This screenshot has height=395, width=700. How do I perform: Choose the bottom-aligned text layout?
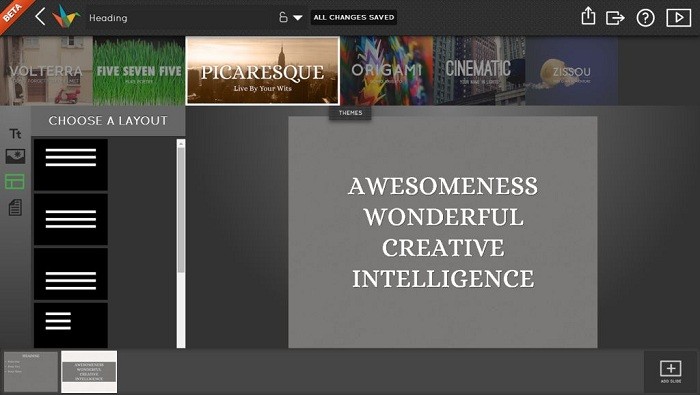tap(71, 274)
